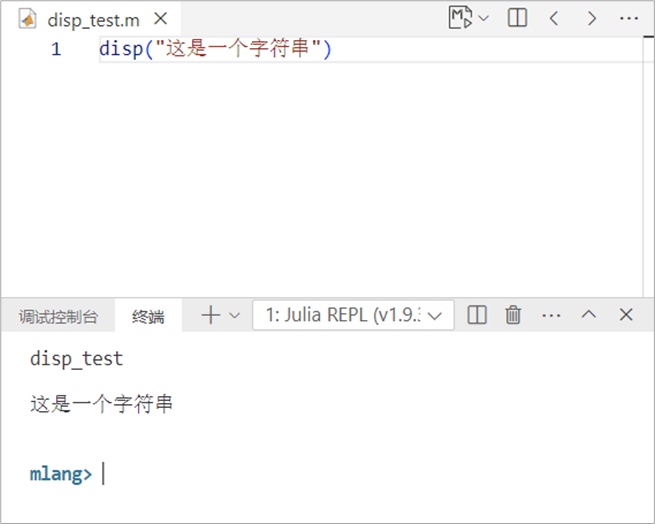This screenshot has width=655, height=524.
Task: Close the terminal panel
Action: click(626, 315)
